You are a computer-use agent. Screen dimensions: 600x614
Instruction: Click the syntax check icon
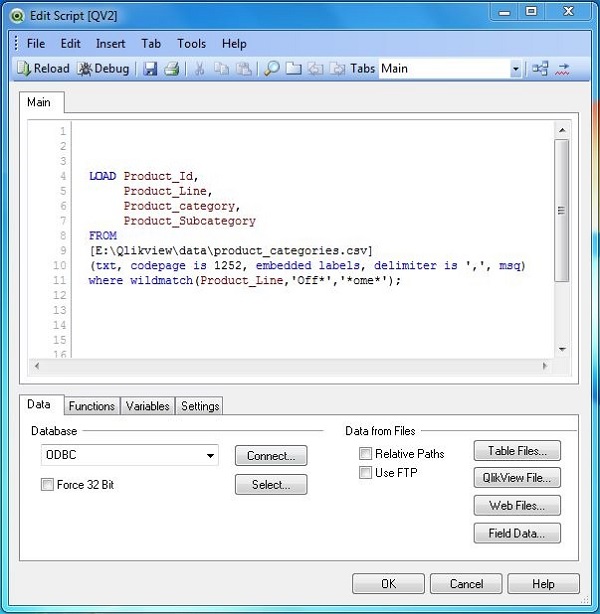(562, 69)
